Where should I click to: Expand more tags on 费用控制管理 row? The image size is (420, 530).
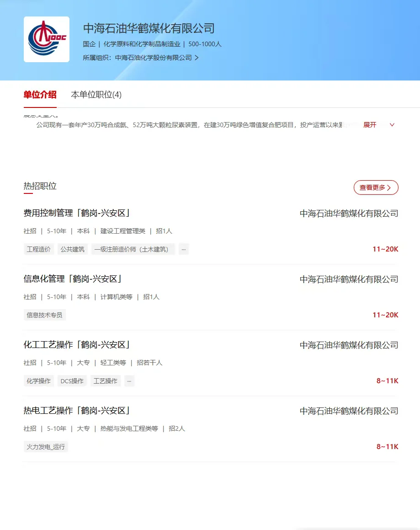click(x=183, y=249)
